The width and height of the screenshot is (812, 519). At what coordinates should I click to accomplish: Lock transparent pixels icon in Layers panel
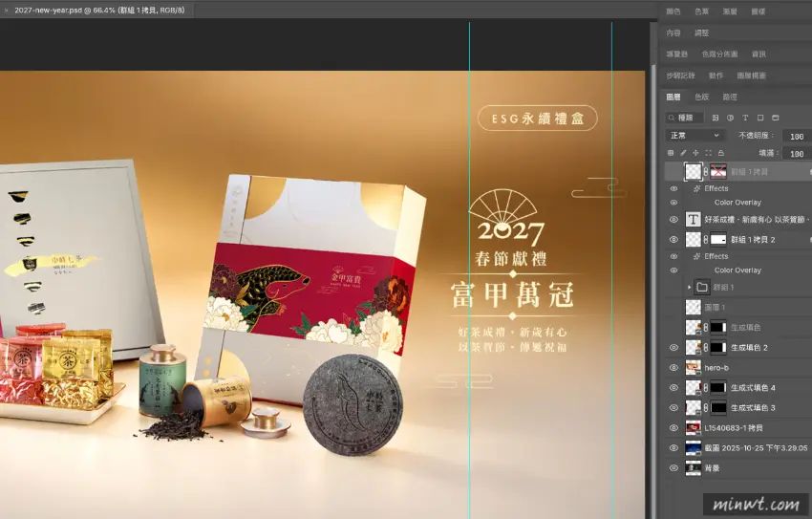coord(671,153)
